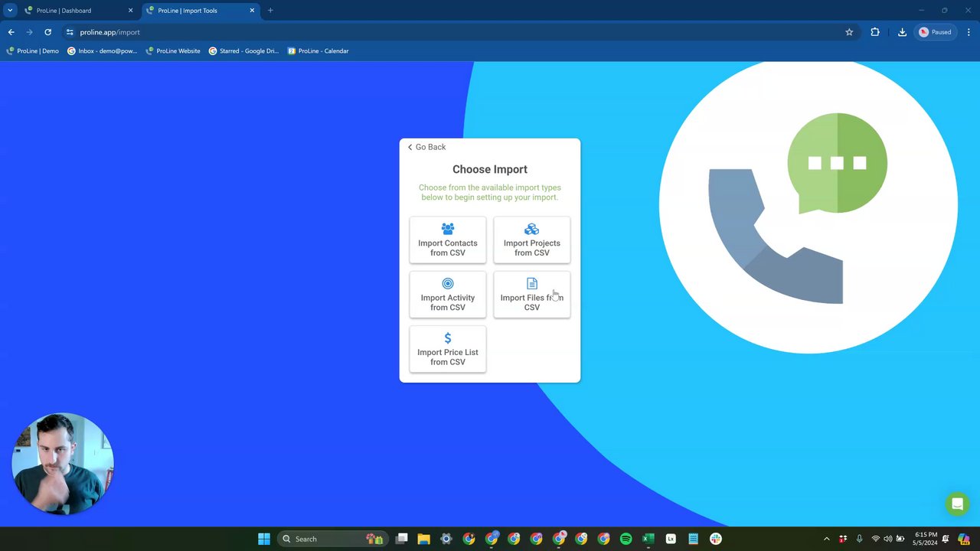The image size is (980, 551).
Task: Close the ProLine Dashboard tab
Action: pos(130,11)
